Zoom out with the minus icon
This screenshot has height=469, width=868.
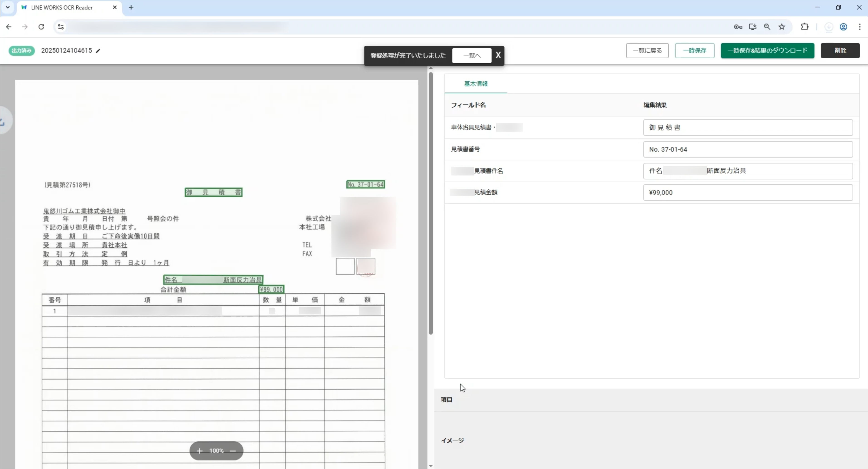point(233,451)
